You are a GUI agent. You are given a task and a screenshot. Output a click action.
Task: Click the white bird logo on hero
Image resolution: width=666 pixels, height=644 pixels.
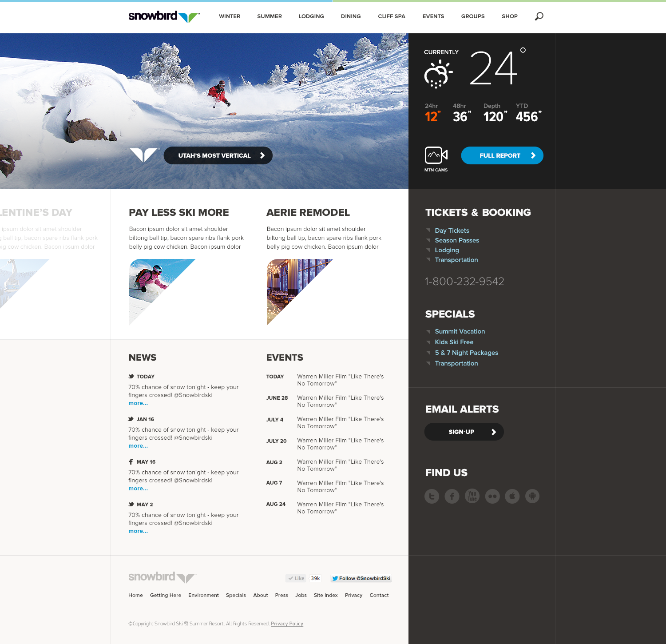(144, 155)
